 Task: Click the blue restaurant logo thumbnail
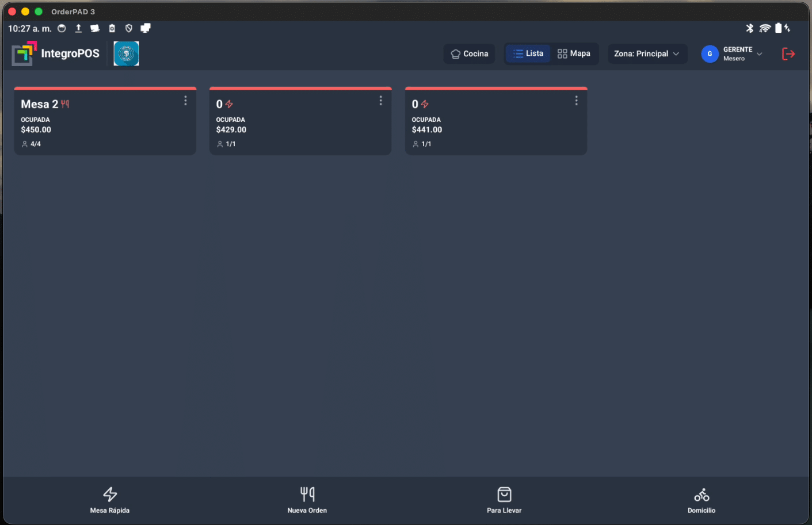pyautogui.click(x=126, y=53)
